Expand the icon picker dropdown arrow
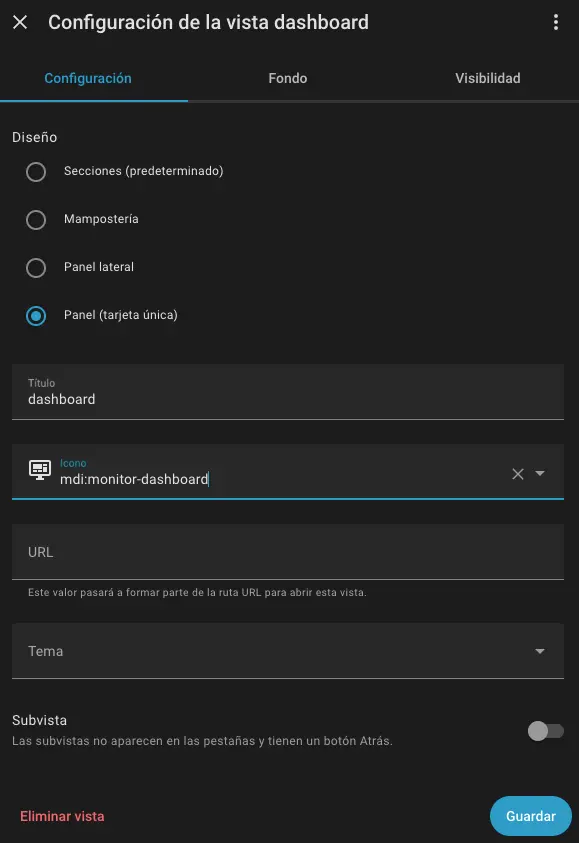Viewport: 579px width, 843px height. click(543, 472)
